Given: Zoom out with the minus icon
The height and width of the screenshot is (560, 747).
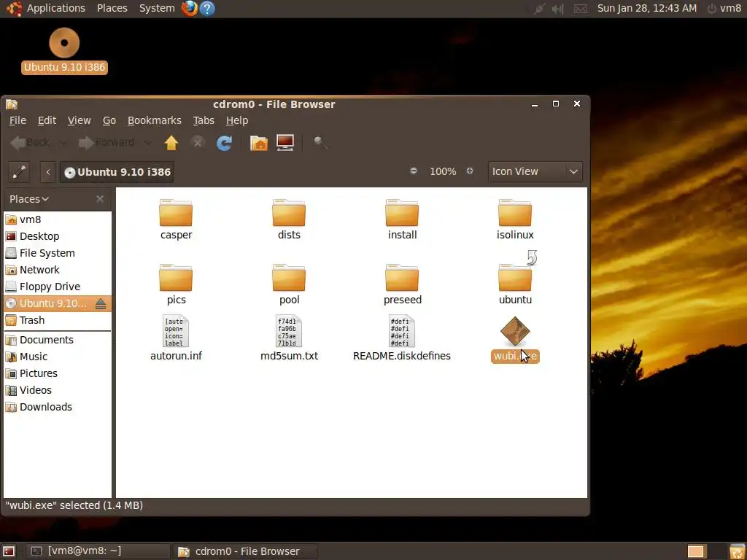Looking at the screenshot, I should pos(414,171).
